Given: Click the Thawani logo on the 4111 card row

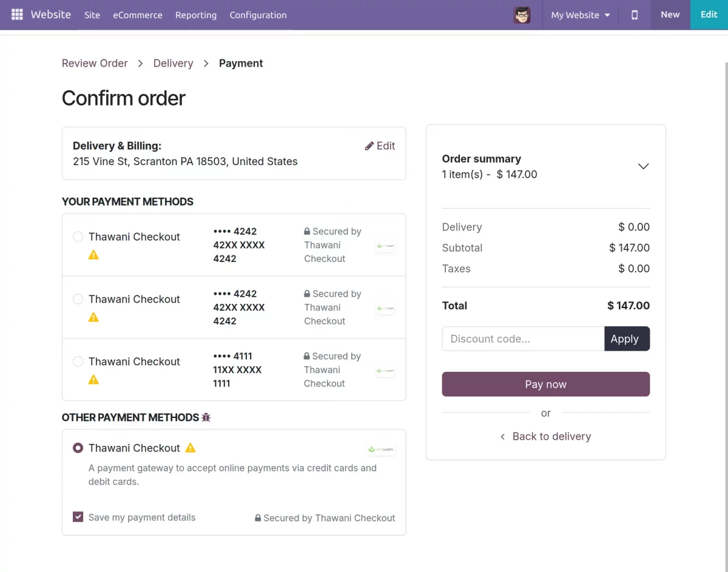Looking at the screenshot, I should [x=385, y=370].
